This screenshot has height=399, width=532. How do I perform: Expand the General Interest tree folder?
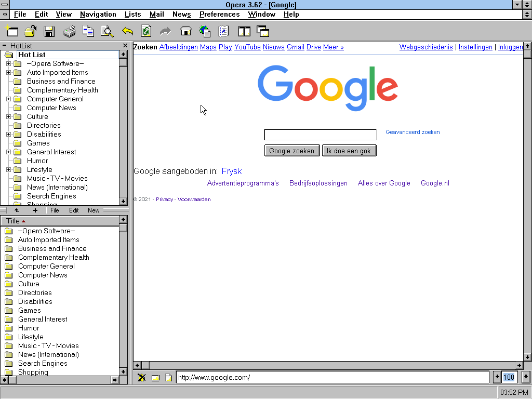coord(8,152)
